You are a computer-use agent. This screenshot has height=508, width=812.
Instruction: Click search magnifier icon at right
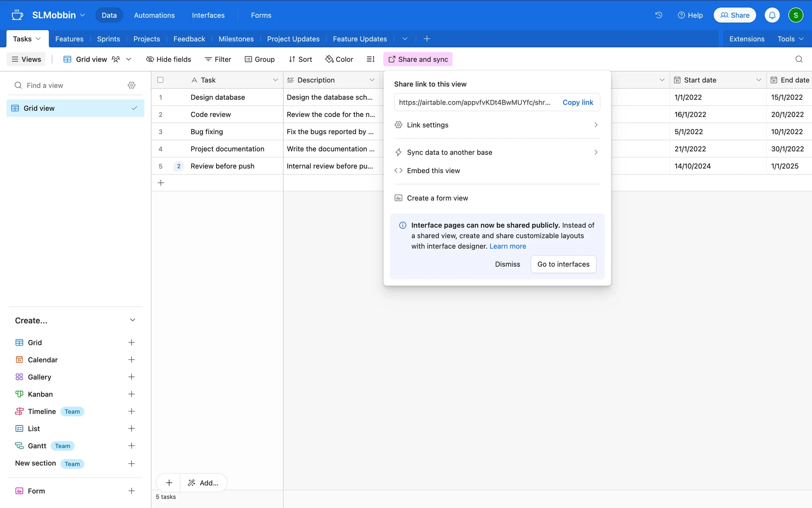pos(798,59)
